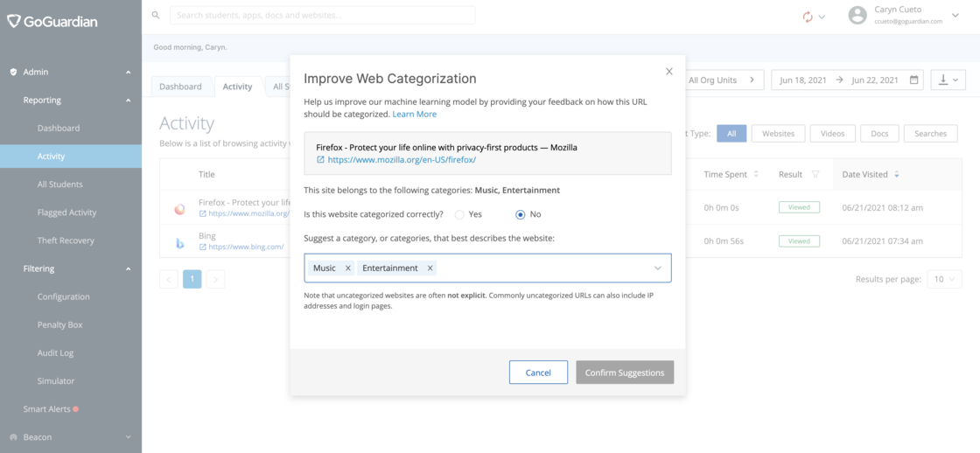Click the 06/21/2021 08:12 am date cell
Viewport: 980px width, 453px height.
coord(881,207)
